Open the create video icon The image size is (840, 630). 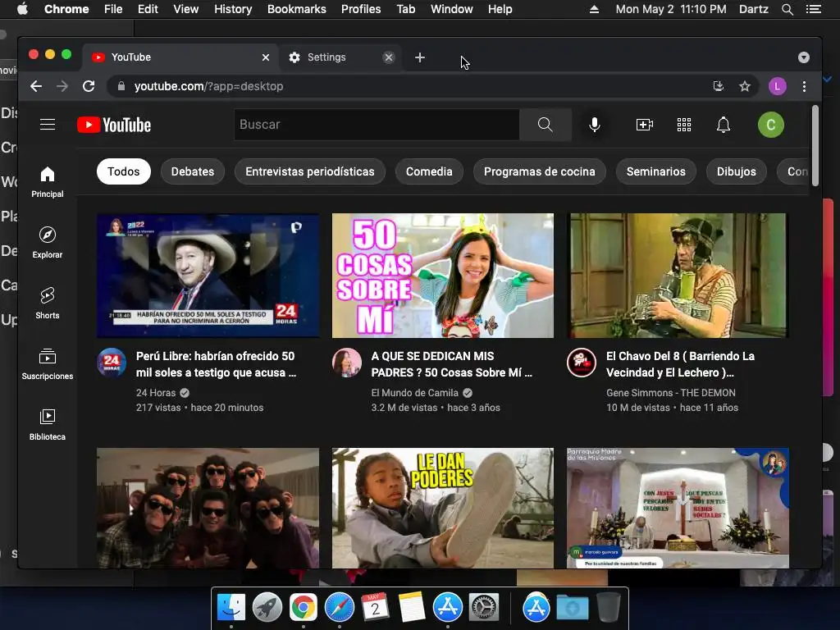[x=644, y=125]
